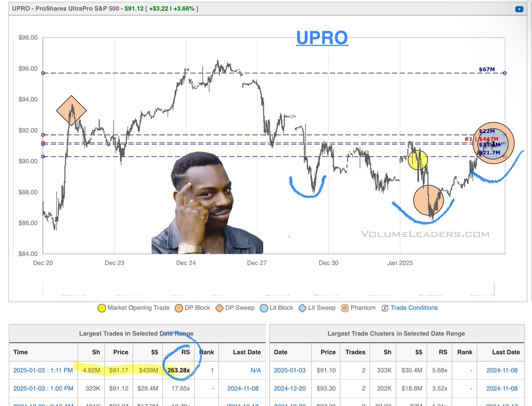532x406 pixels.
Task: Click the $21.7M level label
Action: (x=489, y=153)
